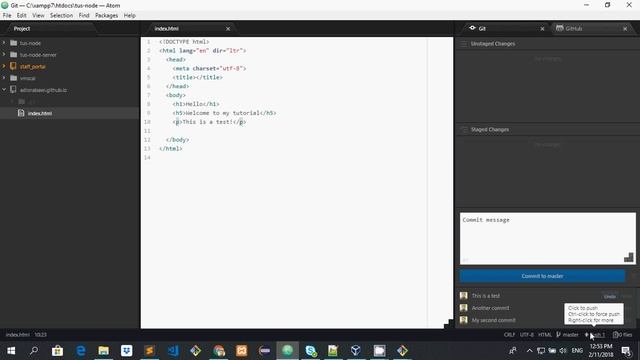Viewport: 640px width, 360px height.
Task: Click the Unstaged Changes header
Action: pyautogui.click(x=493, y=44)
